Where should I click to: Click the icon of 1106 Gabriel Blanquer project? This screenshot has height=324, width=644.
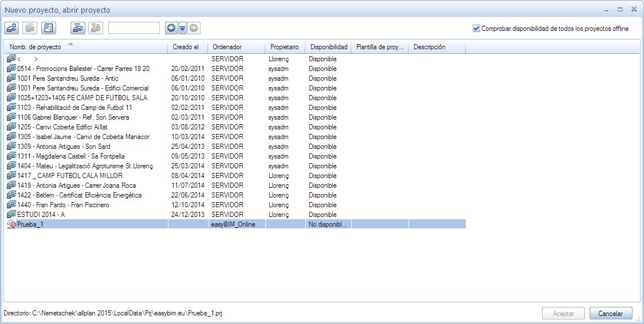pyautogui.click(x=11, y=117)
